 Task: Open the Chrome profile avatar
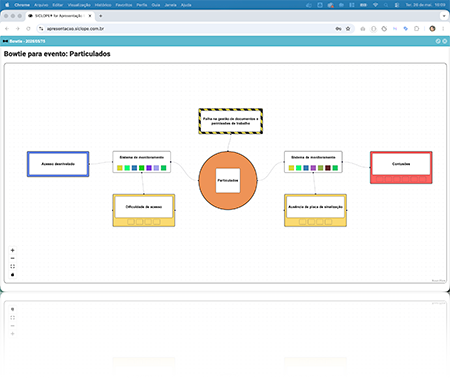(432, 29)
